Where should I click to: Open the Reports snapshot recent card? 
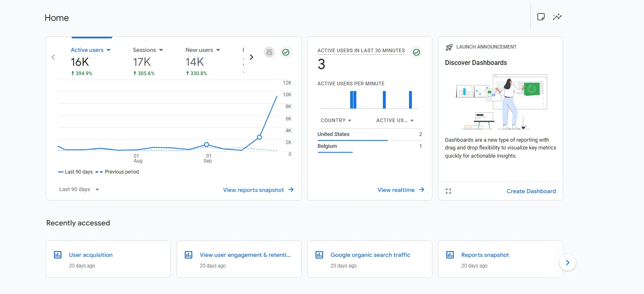(x=501, y=259)
